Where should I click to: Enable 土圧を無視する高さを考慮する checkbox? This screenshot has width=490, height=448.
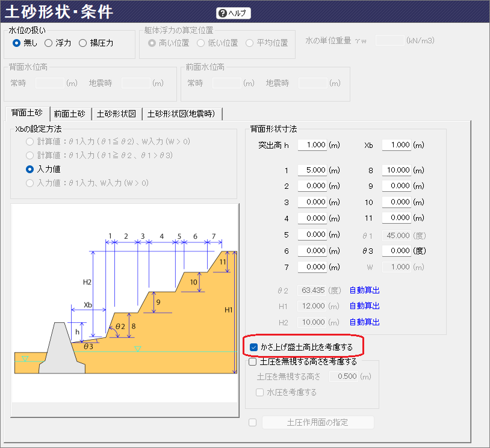[253, 362]
